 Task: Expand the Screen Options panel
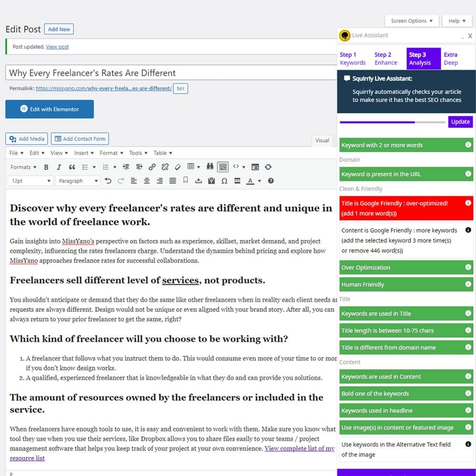point(411,21)
